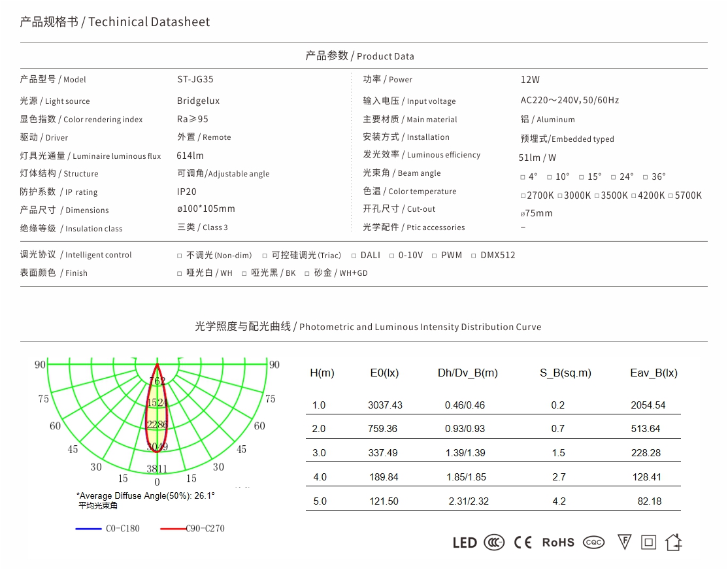Screen dimensions: 728x570
Task: Click the Class II double-square icon
Action: [649, 542]
